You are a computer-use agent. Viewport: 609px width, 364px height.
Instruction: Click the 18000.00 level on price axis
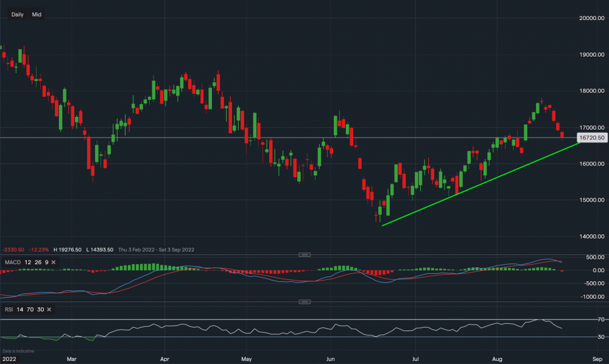coord(592,91)
